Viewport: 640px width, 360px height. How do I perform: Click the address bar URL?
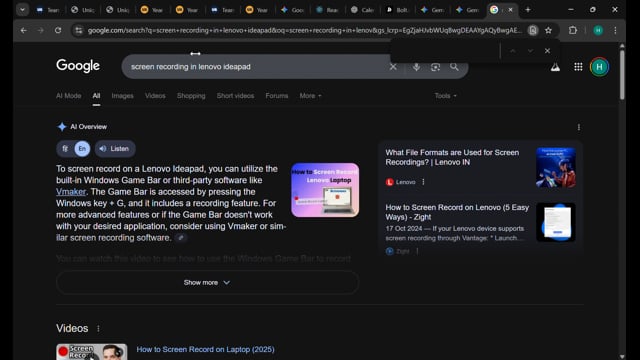tap(304, 30)
